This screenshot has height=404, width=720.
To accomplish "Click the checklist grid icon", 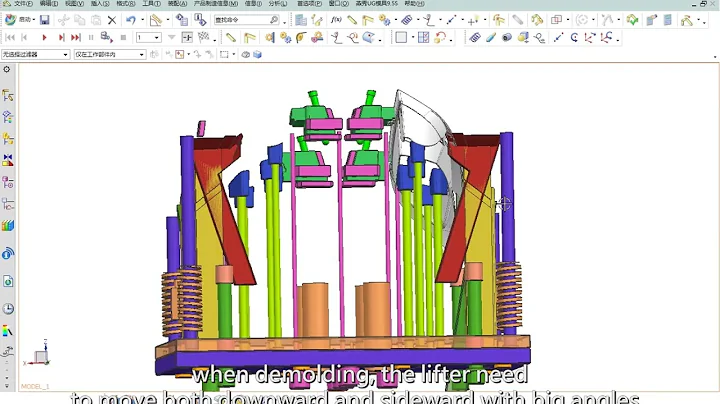I will [x=423, y=38].
